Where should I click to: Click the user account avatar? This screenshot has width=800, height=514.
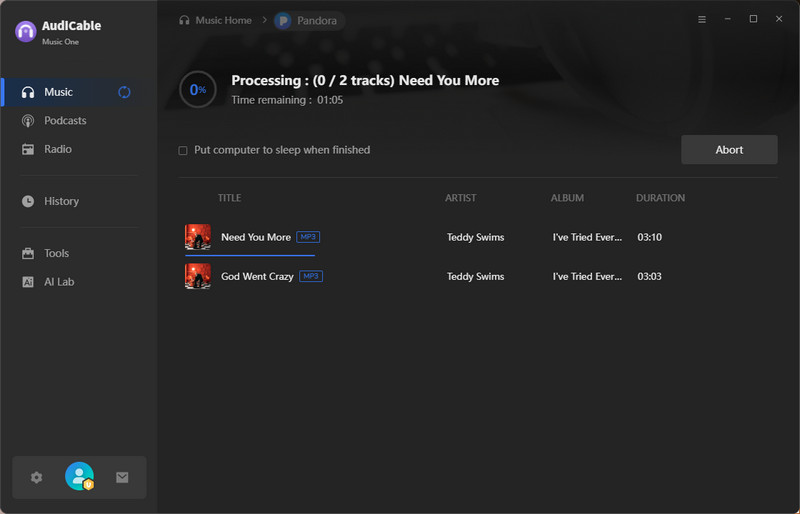click(80, 476)
